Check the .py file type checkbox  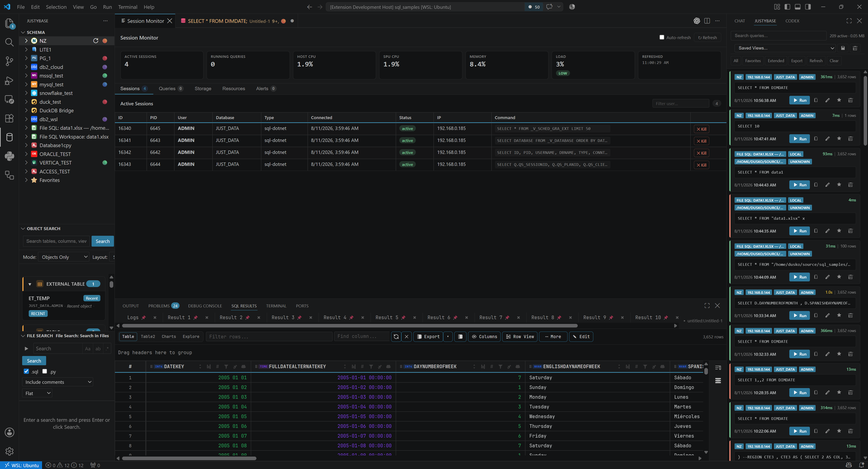point(45,371)
